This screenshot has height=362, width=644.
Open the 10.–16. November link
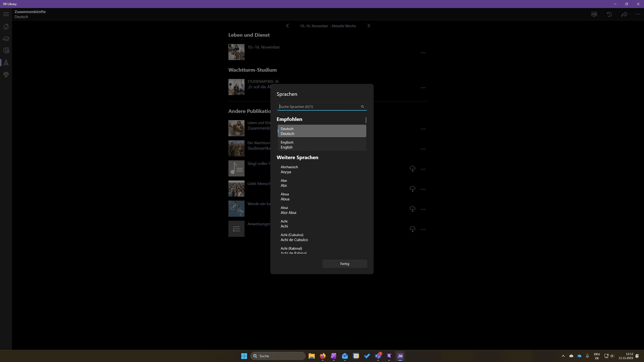tap(263, 47)
